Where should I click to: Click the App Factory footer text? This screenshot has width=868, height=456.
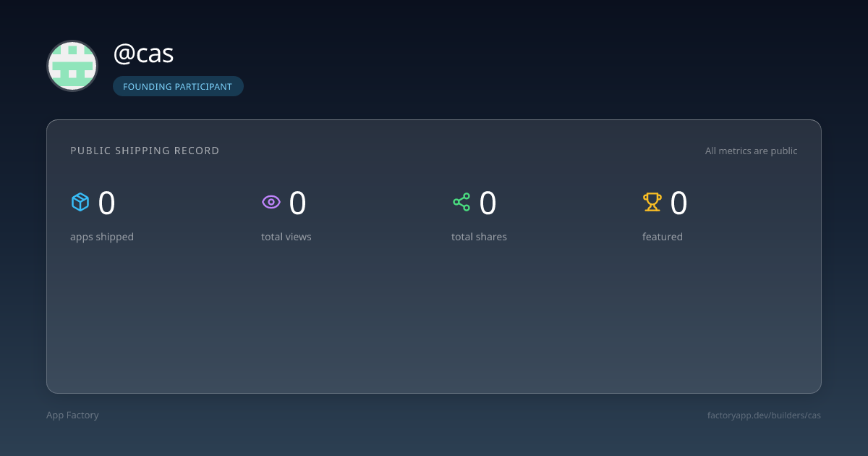(72, 415)
